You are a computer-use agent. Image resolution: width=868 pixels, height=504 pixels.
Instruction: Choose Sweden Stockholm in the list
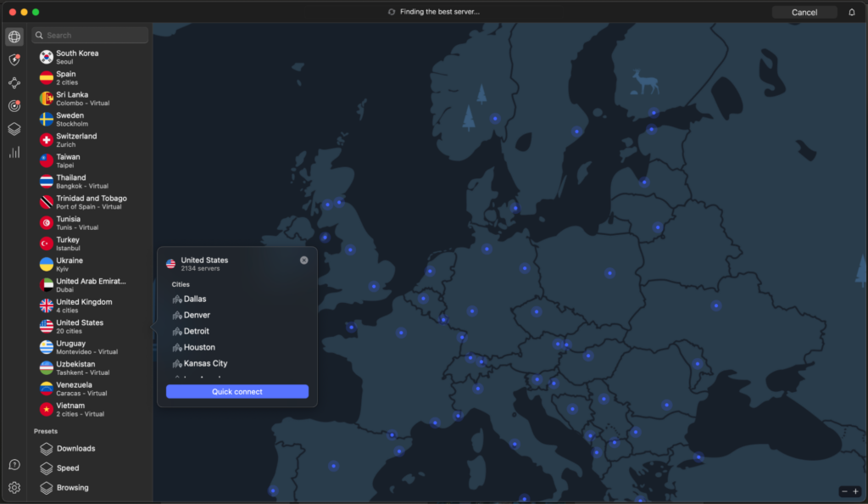(92, 120)
